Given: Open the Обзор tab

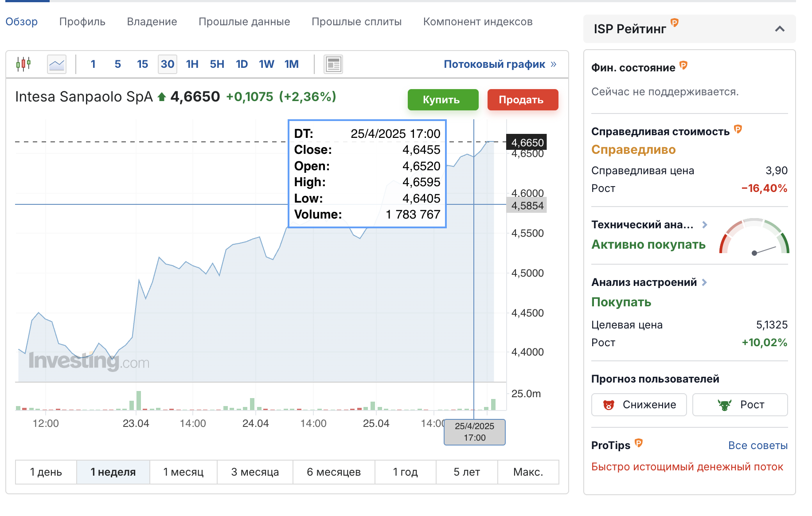Looking at the screenshot, I should pyautogui.click(x=21, y=22).
